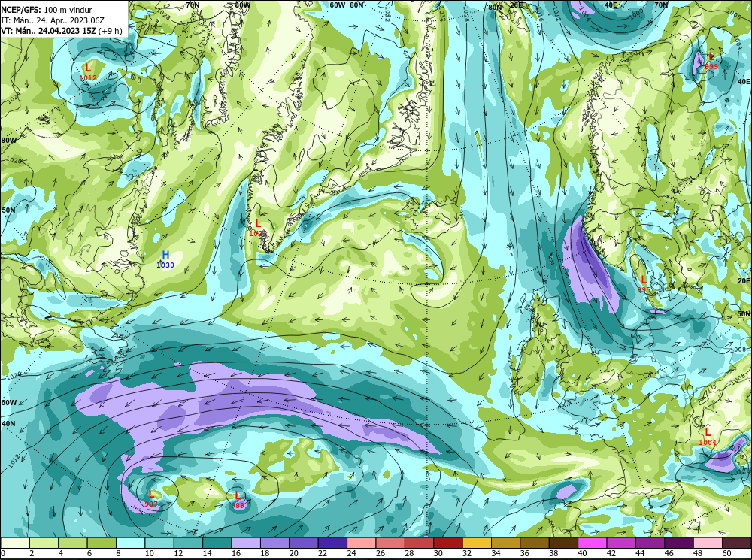Click the 60W label on the top edge

pyautogui.click(x=337, y=5)
